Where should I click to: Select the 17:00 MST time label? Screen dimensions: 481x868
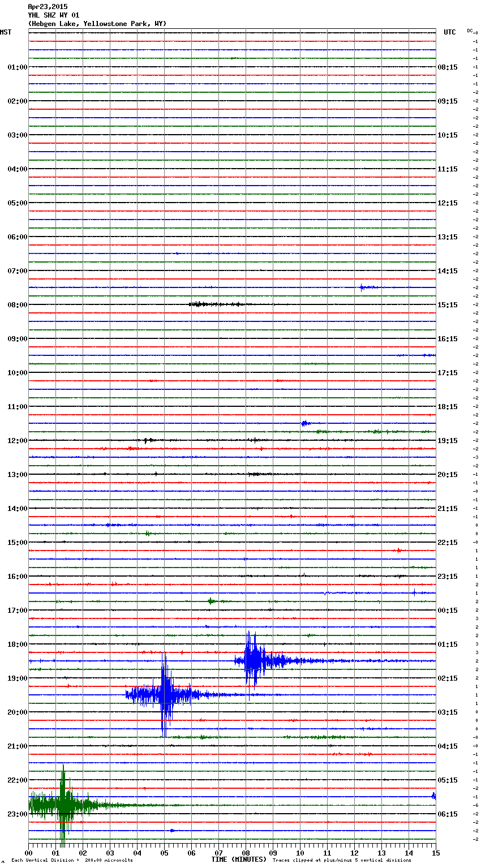click(18, 610)
